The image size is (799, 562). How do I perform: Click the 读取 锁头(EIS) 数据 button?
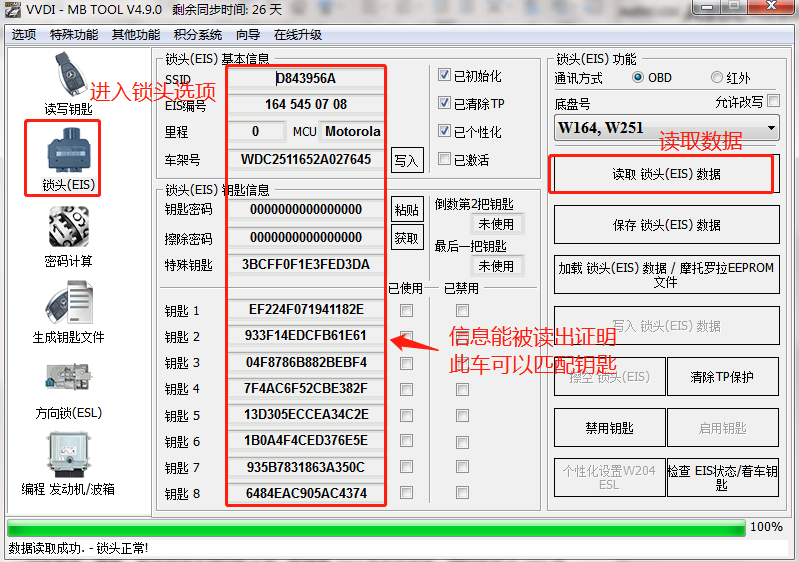pos(667,174)
